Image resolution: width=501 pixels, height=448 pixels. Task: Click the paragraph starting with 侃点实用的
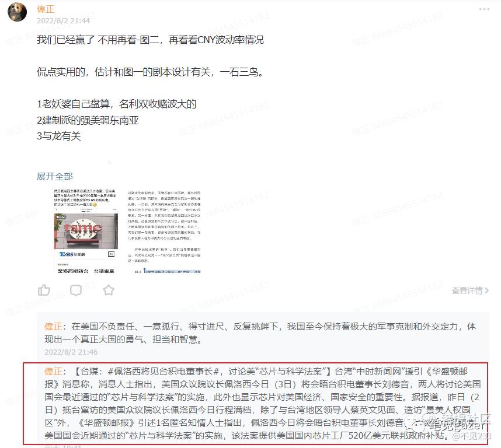click(151, 72)
